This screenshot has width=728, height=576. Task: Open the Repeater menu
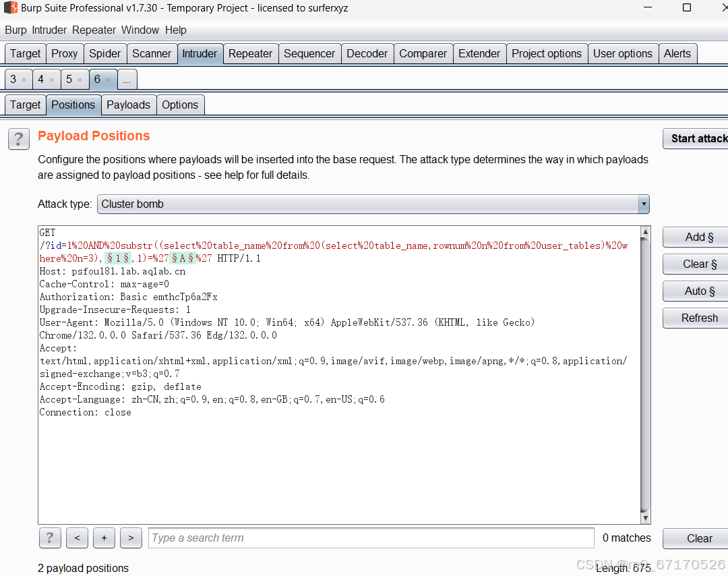point(94,30)
